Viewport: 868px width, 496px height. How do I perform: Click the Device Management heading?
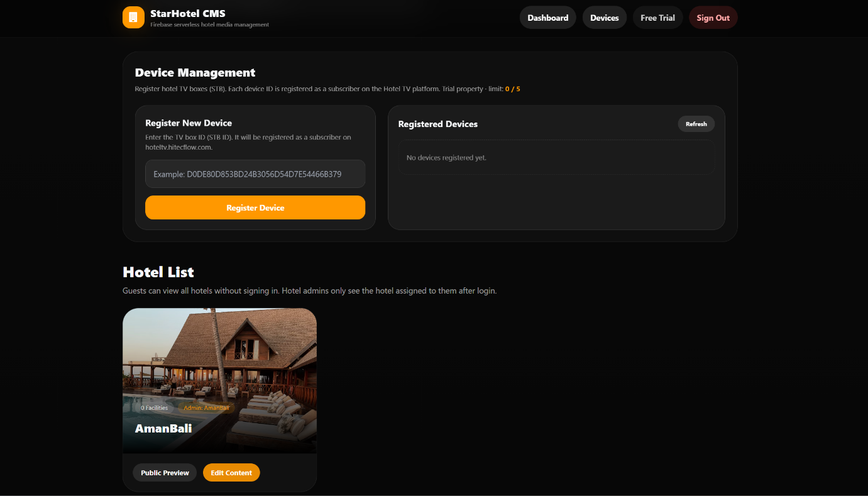coord(195,72)
